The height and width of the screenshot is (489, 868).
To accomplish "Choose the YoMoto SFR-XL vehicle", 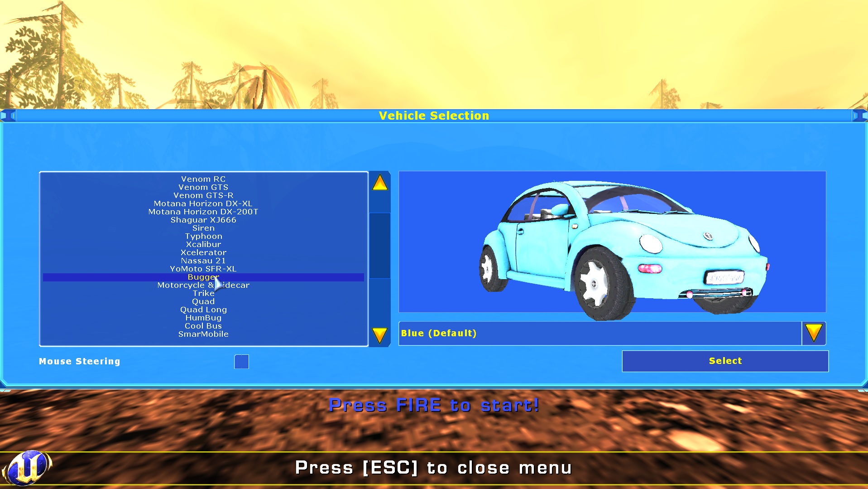I will pyautogui.click(x=203, y=269).
